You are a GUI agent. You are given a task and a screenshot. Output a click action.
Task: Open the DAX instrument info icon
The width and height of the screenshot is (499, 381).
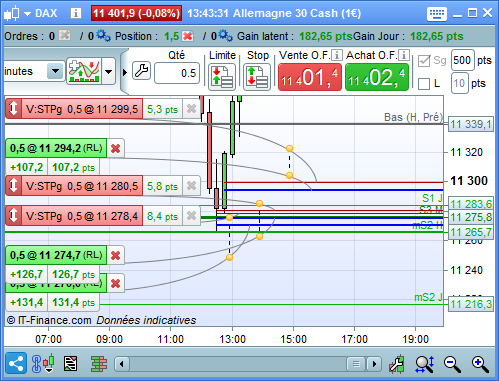(x=76, y=13)
